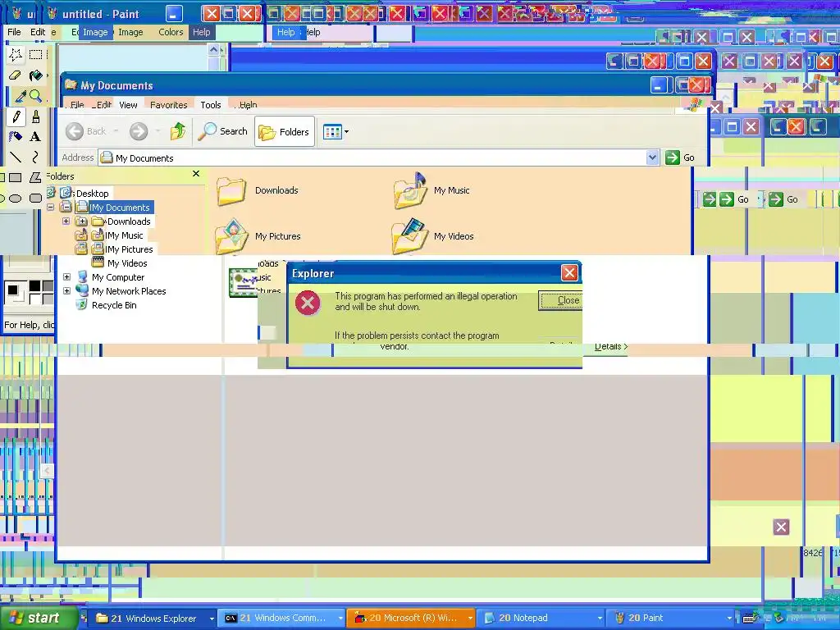The height and width of the screenshot is (630, 840).
Task: Select the Airbrush tool in Paint
Action: coord(15,137)
